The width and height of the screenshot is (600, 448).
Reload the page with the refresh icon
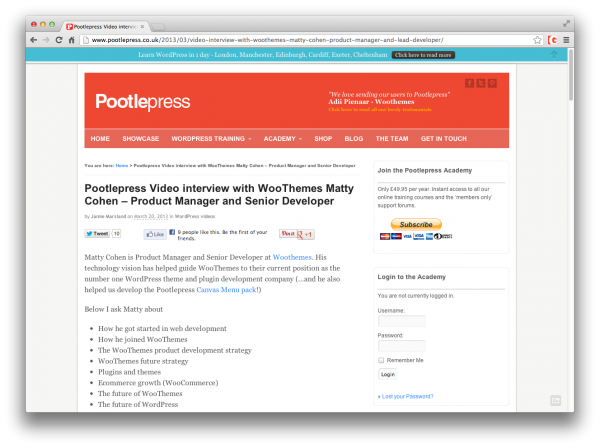[x=59, y=40]
